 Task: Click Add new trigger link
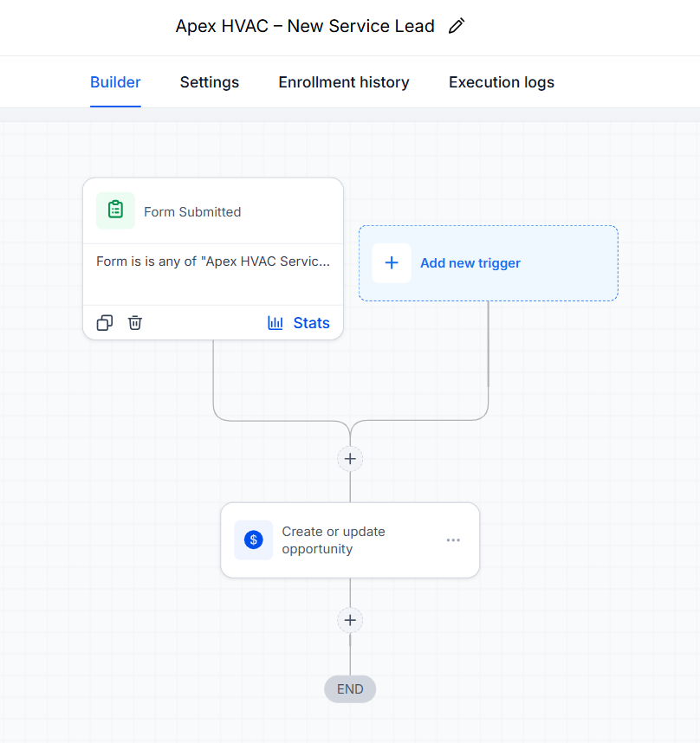[x=470, y=263]
